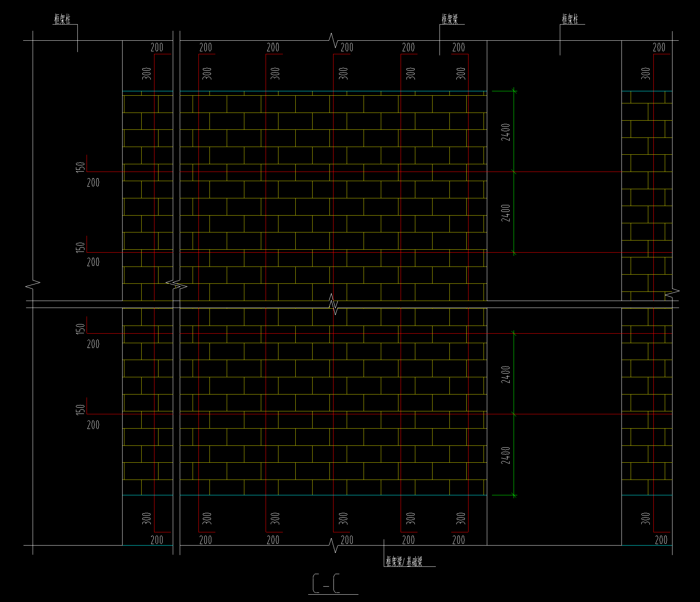Viewport: 700px width, 602px height.
Task: Click the rightmost 300 dimension at the bottom
Action: (646, 518)
